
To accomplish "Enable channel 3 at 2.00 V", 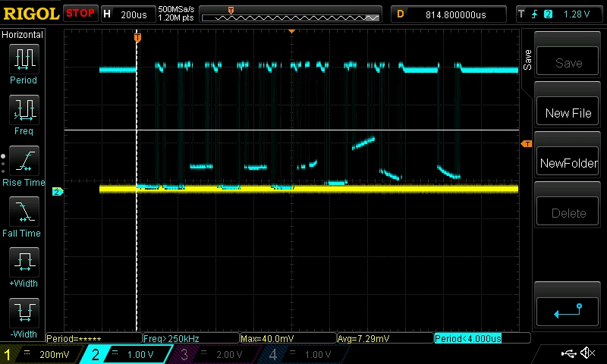I will click(214, 354).
